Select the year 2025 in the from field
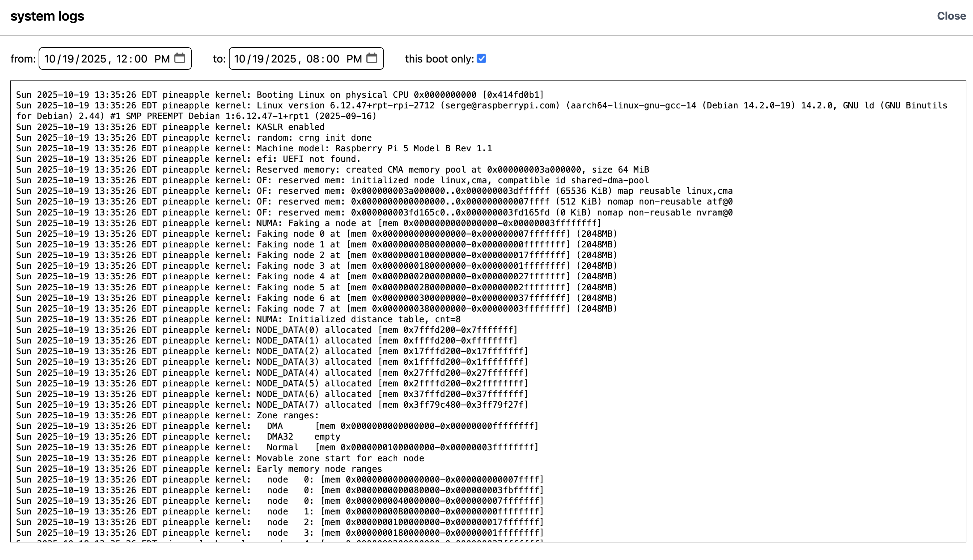 (94, 59)
